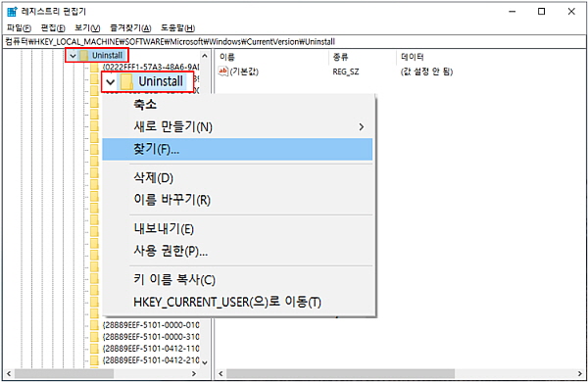Click the (값 설정 안 됨) data cell
Image resolution: width=588 pixels, height=382 pixels.
tap(426, 72)
